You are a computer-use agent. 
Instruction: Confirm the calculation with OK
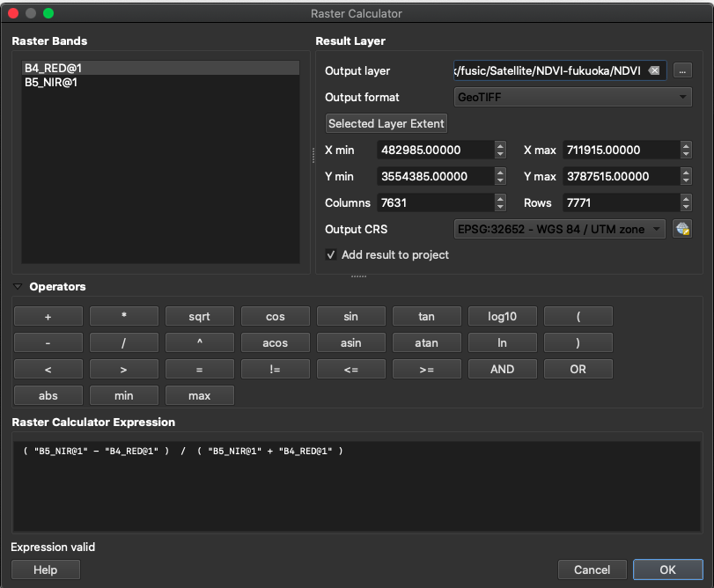667,570
